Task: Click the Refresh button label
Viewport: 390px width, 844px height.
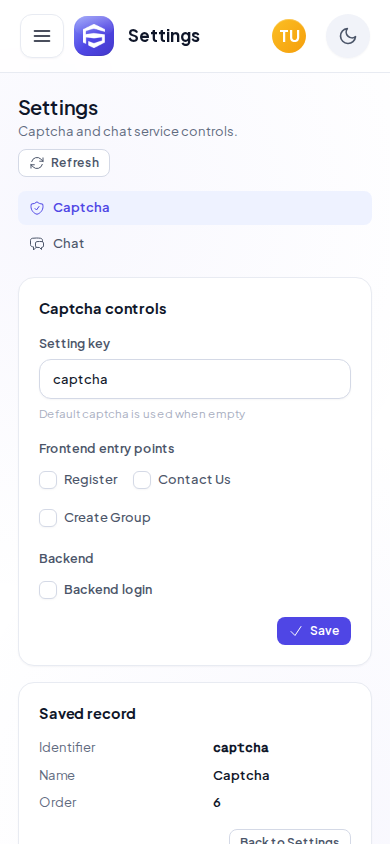Action: click(75, 163)
